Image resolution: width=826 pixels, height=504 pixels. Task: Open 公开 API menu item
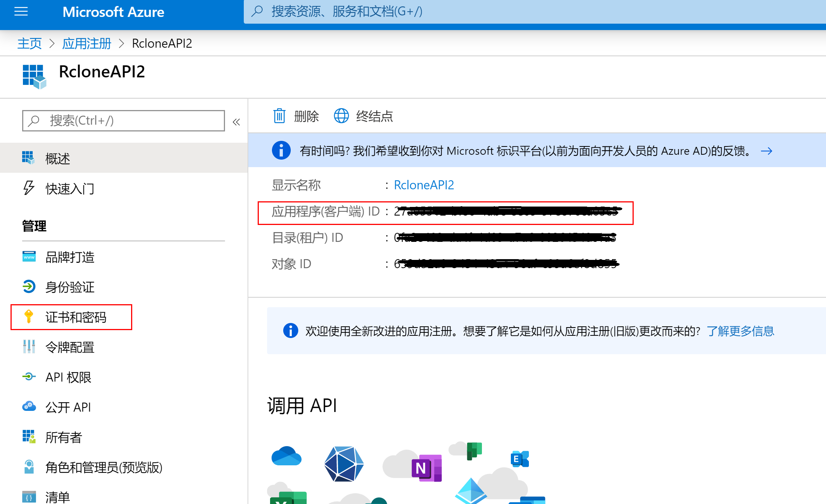point(124,407)
